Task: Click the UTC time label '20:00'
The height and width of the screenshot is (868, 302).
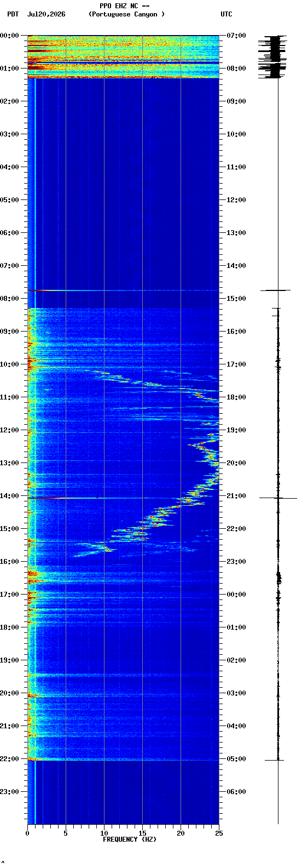Action: pos(236,462)
